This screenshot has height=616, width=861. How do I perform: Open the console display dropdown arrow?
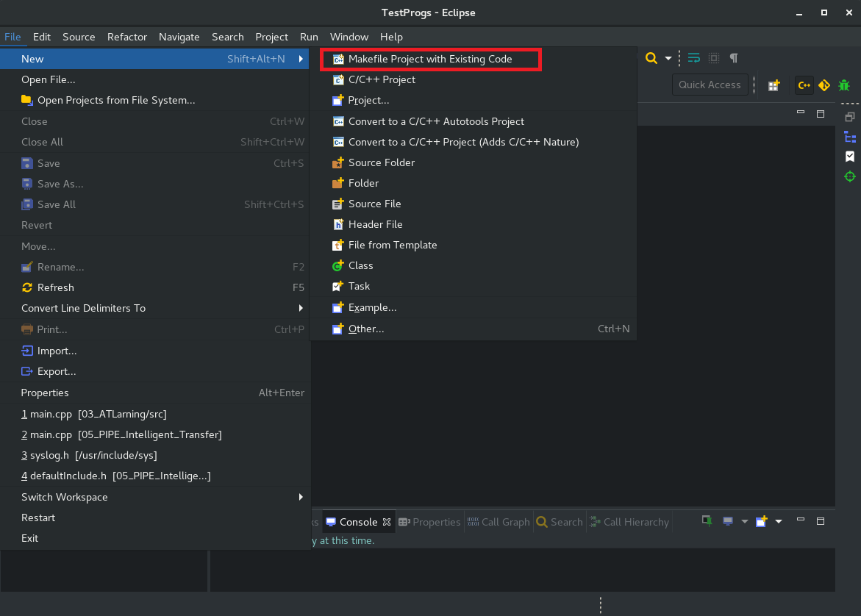coord(745,521)
